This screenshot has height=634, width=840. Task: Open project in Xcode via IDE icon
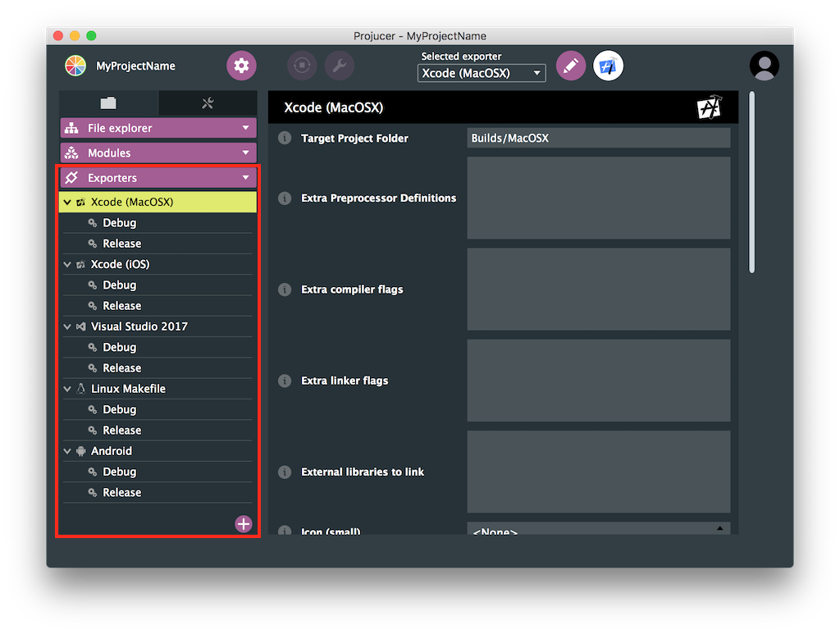(x=608, y=66)
